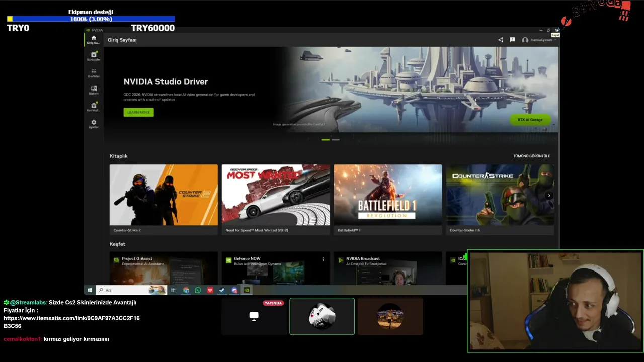Open the Grafikler sidebar icon
This screenshot has width=644, height=362.
point(94,73)
